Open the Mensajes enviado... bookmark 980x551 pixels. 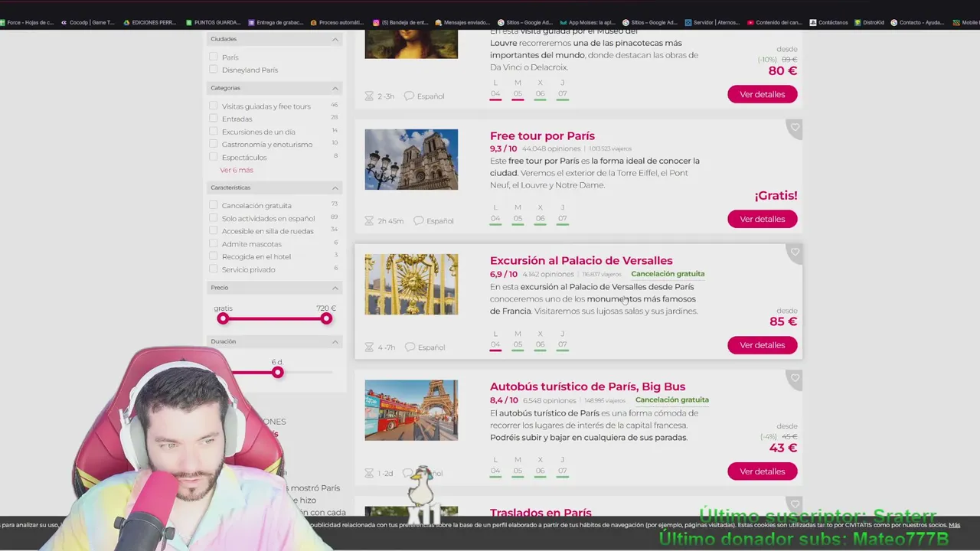[462, 23]
